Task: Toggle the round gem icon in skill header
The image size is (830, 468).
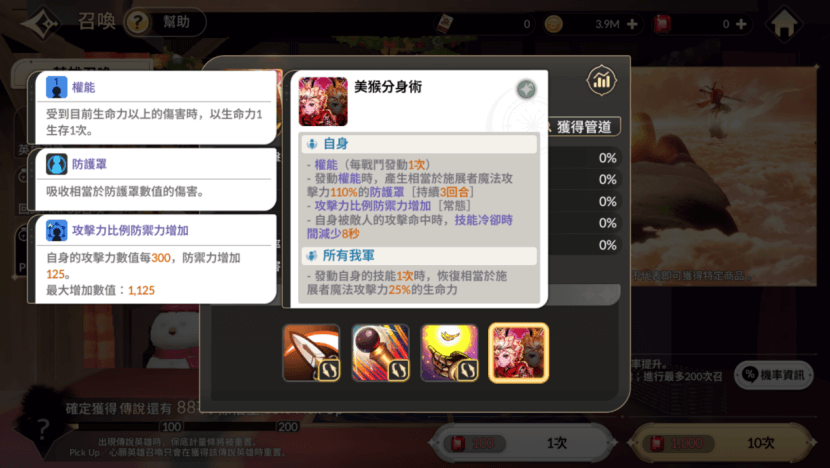Action: coord(526,89)
